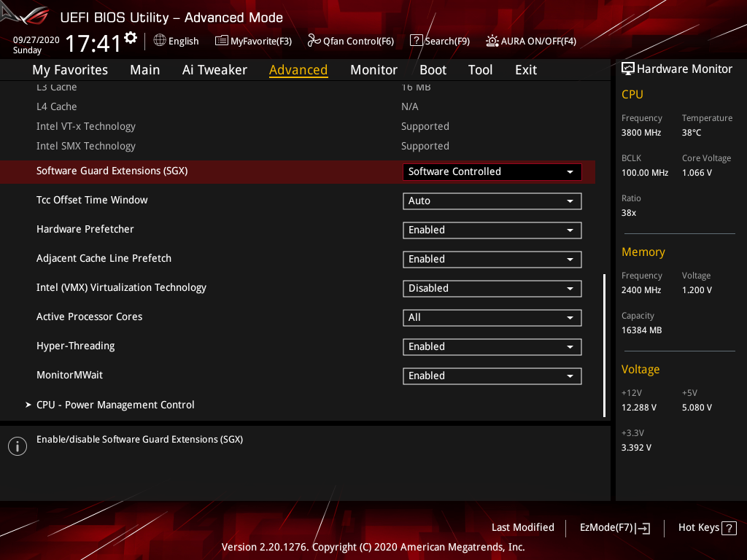Click the 17:41 clock display

(93, 43)
